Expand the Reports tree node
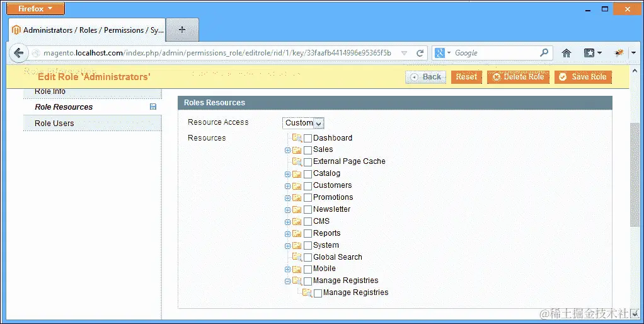This screenshot has width=644, height=324. [287, 234]
